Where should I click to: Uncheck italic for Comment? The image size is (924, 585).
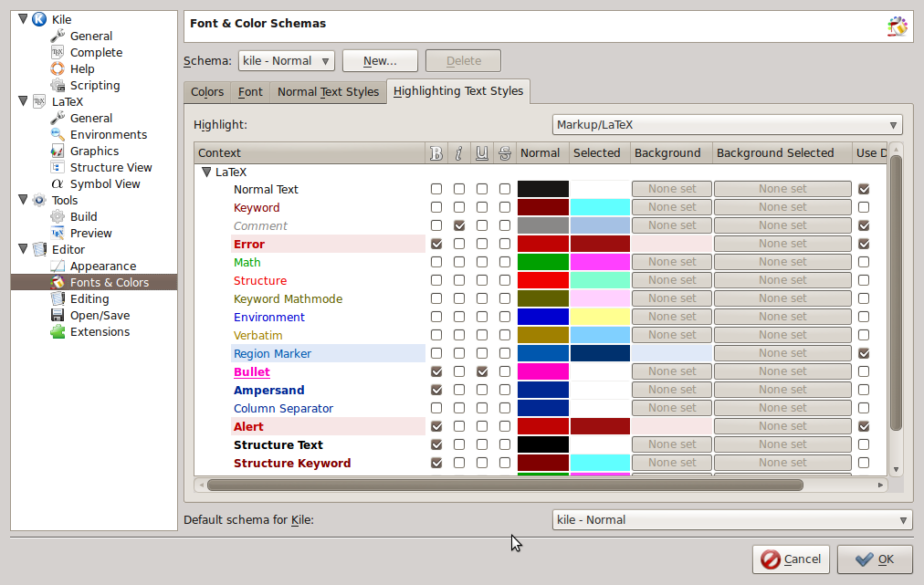click(459, 225)
